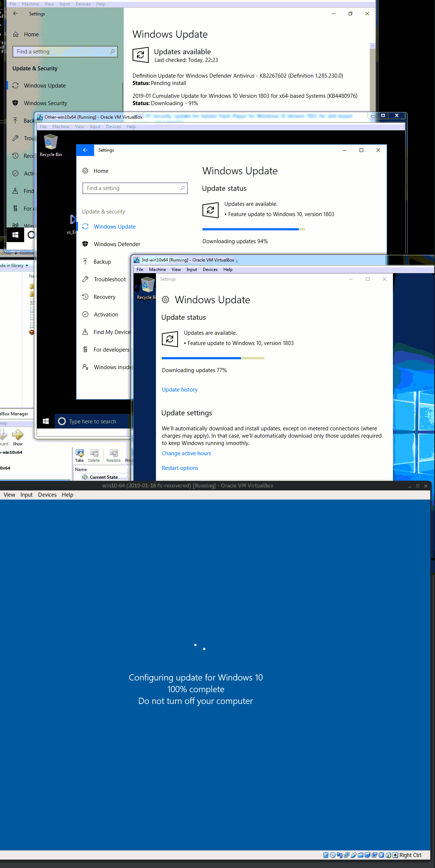
Task: Click Find a setting box in Other-win10x64
Action: 135,188
